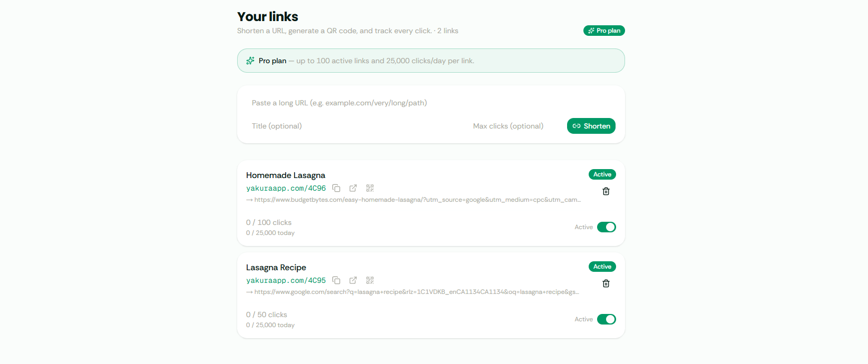Delete the Lasagna Recipe link
The image size is (868, 364).
(606, 283)
